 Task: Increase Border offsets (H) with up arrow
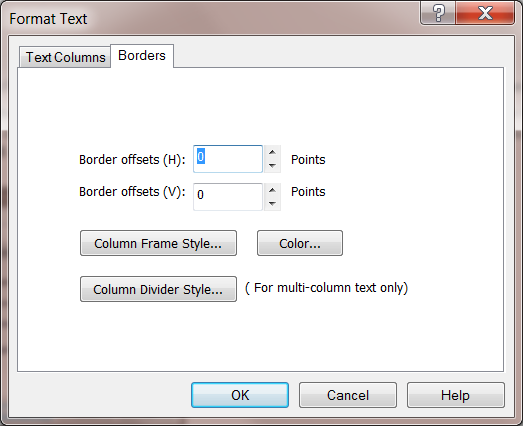click(272, 152)
